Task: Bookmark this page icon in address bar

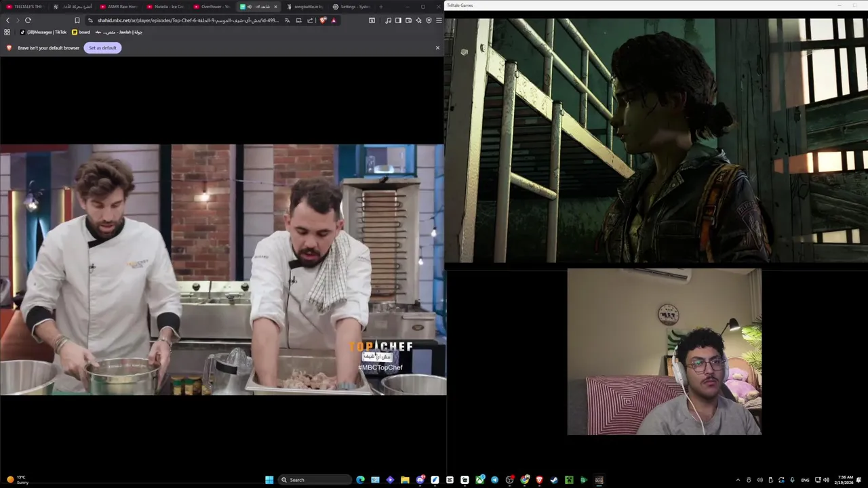Action: tap(77, 20)
